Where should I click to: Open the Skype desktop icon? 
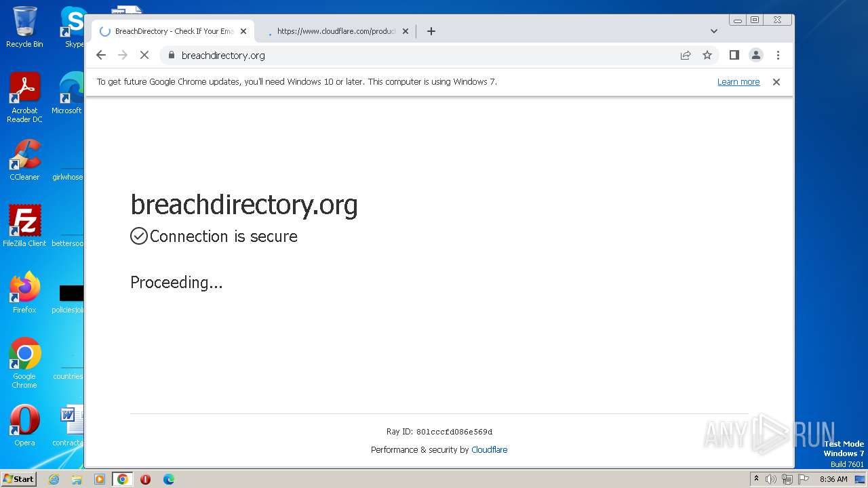[73, 26]
